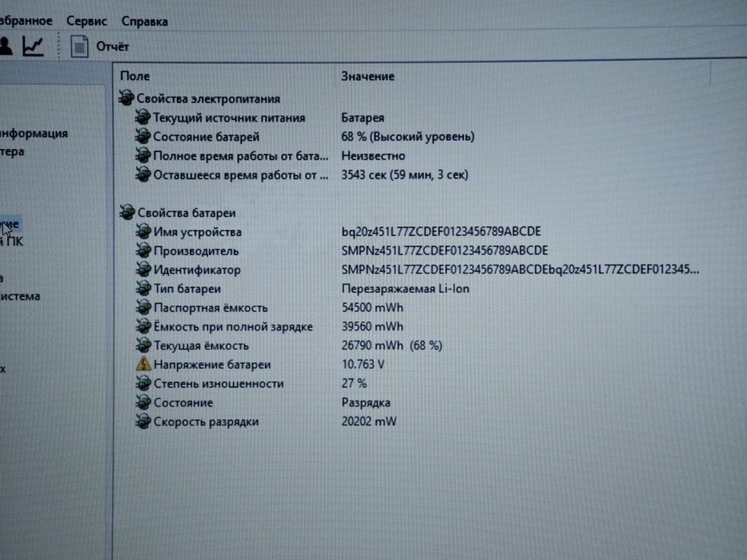Select the Свойства электропитания group icon
Screen dimensions: 747x560
click(x=126, y=98)
